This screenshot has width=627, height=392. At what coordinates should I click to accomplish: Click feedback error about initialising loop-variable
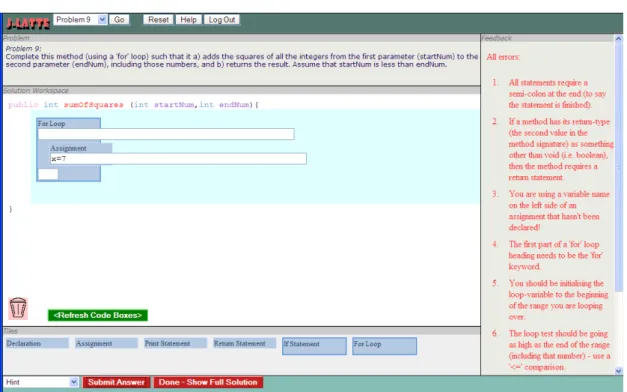tap(558, 300)
